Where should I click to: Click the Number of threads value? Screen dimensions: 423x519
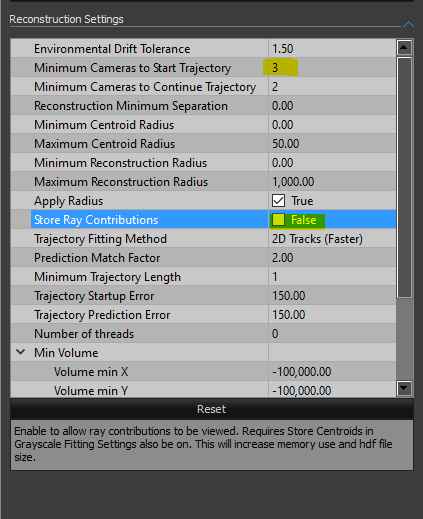332,334
